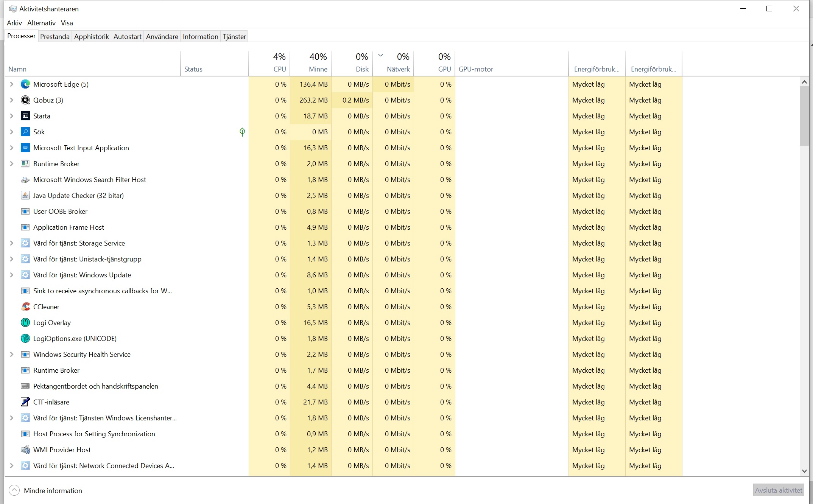The height and width of the screenshot is (504, 813).
Task: Sort by the Disk column header
Action: pyautogui.click(x=352, y=64)
